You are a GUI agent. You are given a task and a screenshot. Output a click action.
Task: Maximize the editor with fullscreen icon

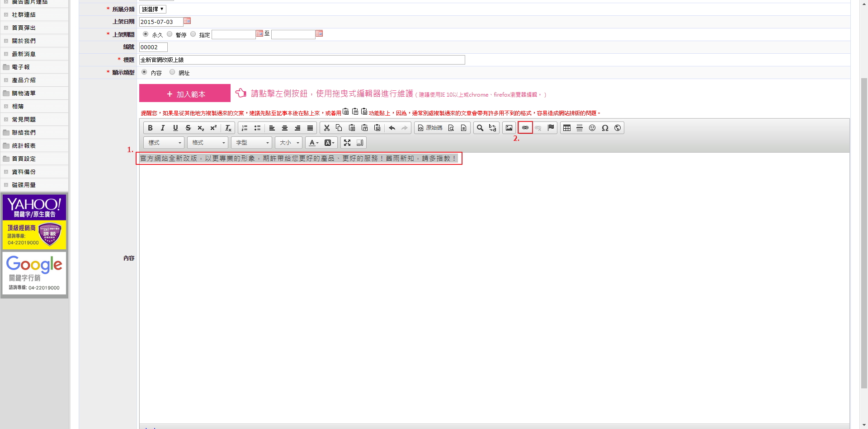(x=347, y=143)
